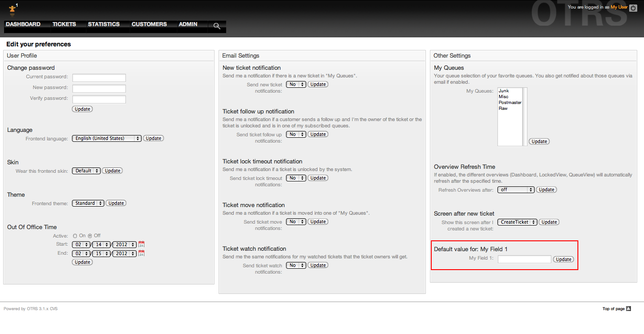Click the Top of page arrow icon
Image resolution: width=644 pixels, height=334 pixels.
629,309
